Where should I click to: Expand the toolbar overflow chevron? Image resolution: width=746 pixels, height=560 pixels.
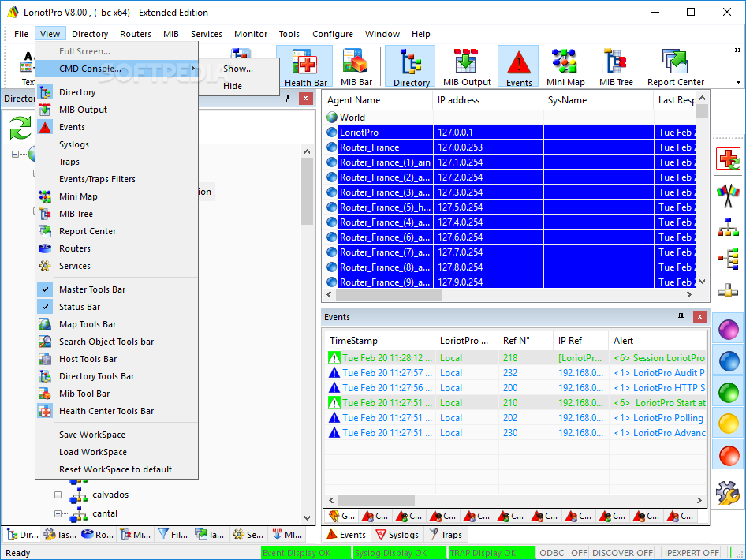(737, 50)
